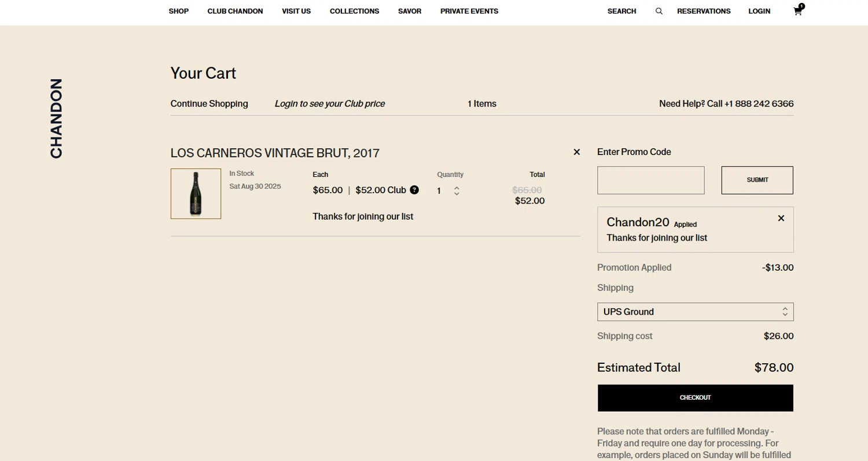Click Continue Shopping
The width and height of the screenshot is (868, 461).
[209, 104]
